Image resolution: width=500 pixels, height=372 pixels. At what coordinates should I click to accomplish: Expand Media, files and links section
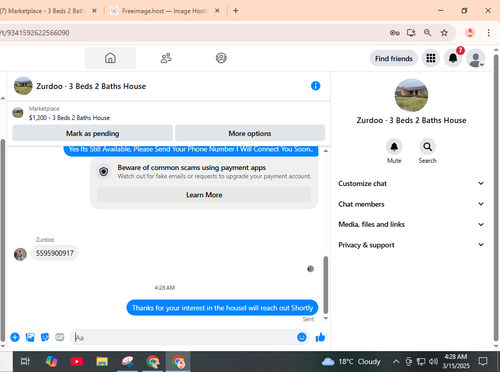pos(411,224)
